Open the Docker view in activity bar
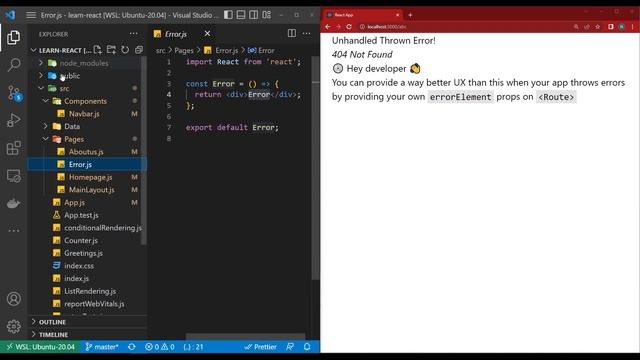This screenshot has height=360, width=640. 13,203
